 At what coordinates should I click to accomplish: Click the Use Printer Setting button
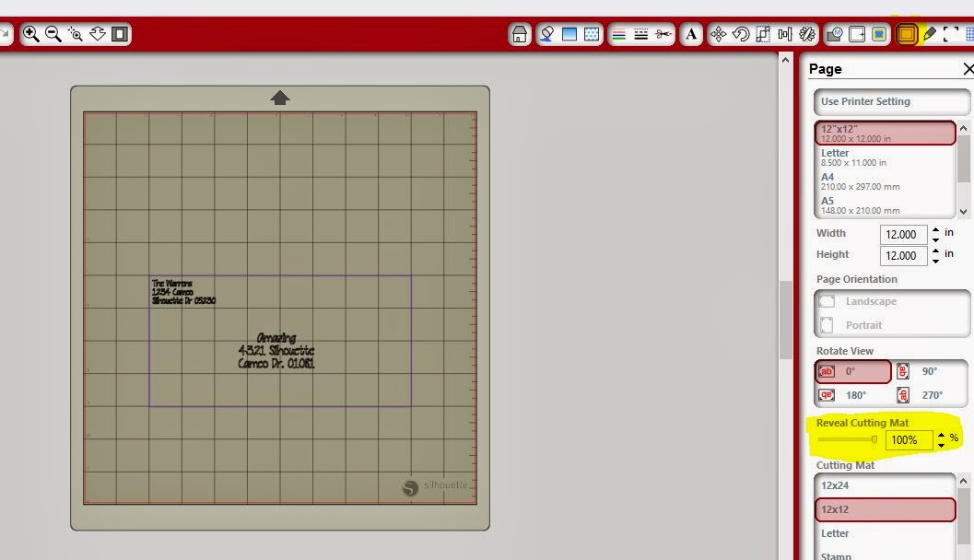891,101
